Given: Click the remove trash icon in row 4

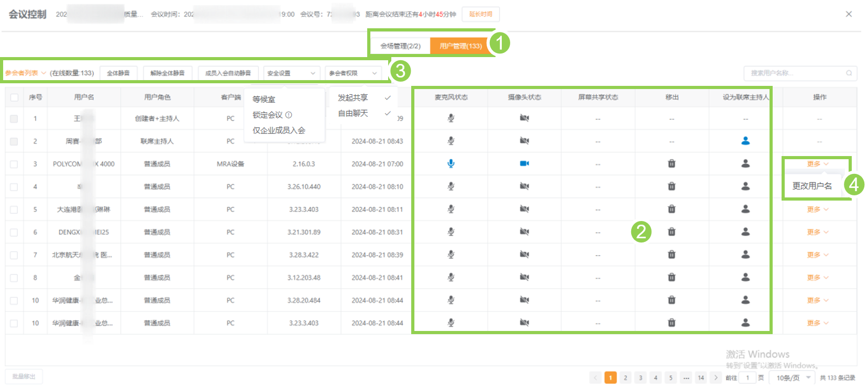Looking at the screenshot, I should tap(672, 186).
